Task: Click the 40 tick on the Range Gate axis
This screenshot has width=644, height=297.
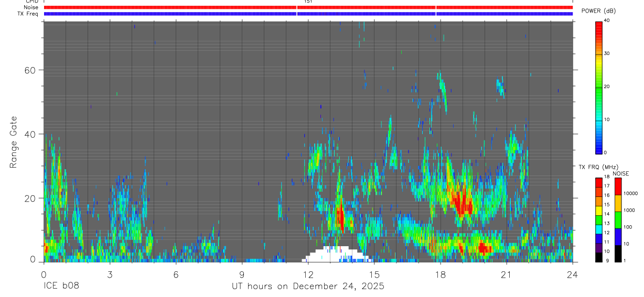Action: pos(29,134)
